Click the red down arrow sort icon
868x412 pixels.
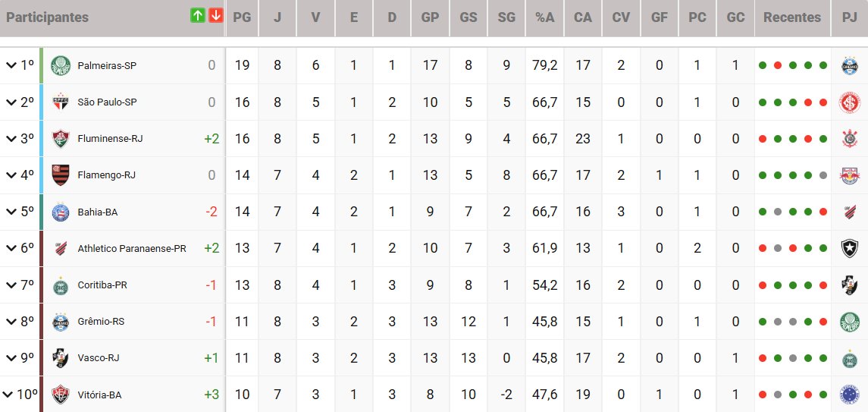tap(215, 16)
